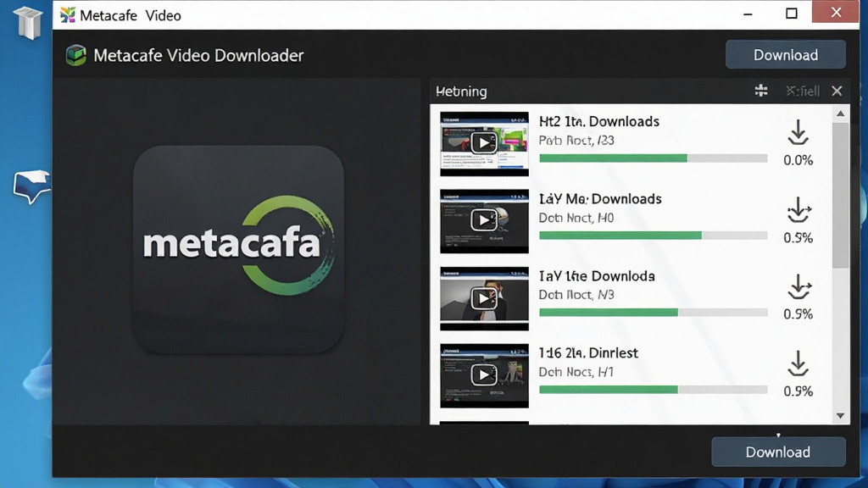This screenshot has height=488, width=868.
Task: Click the progress bar of LaY Me Downloads
Action: pos(654,236)
